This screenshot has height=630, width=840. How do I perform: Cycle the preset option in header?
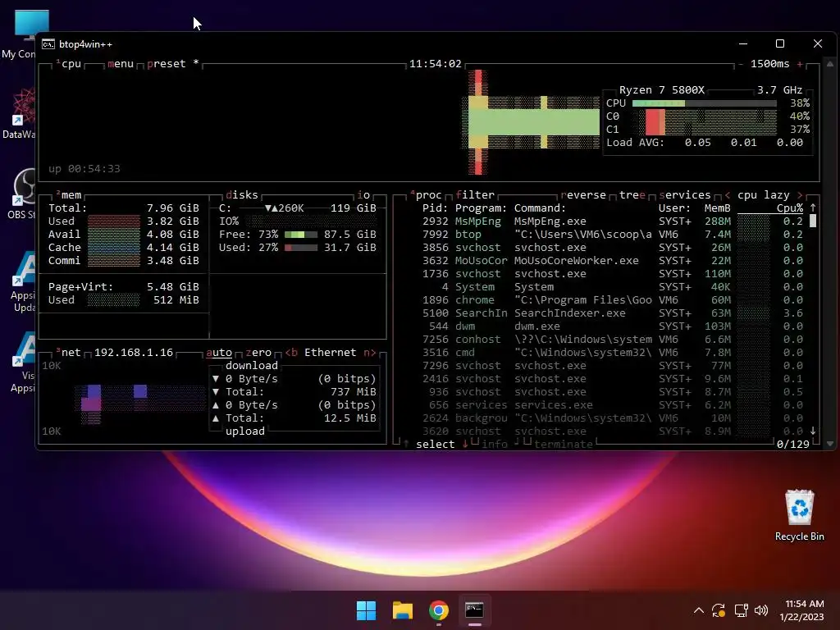166,64
